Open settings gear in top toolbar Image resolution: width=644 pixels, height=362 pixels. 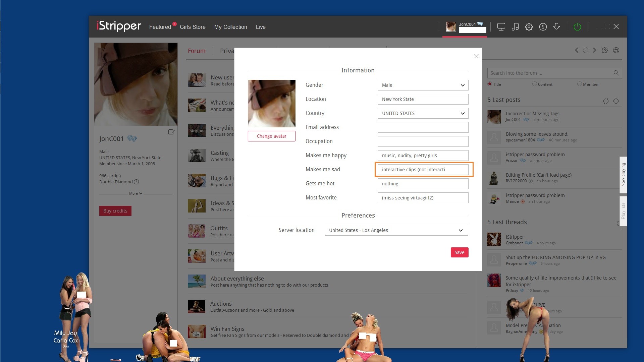point(529,27)
